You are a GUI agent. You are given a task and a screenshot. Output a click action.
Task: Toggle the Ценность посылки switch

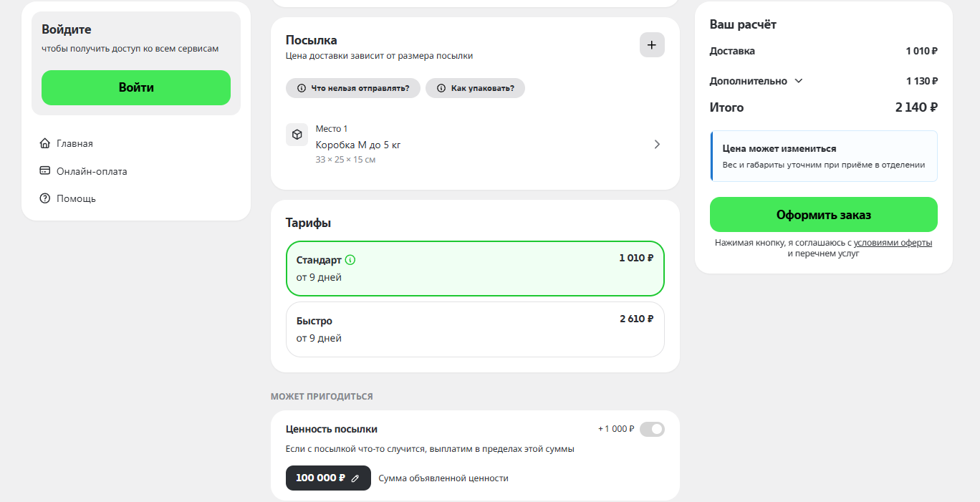[x=652, y=429]
